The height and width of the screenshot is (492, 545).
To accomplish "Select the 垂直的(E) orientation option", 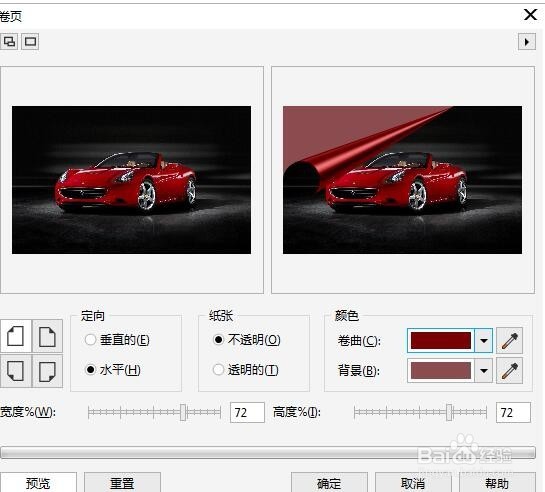I will click(117, 339).
